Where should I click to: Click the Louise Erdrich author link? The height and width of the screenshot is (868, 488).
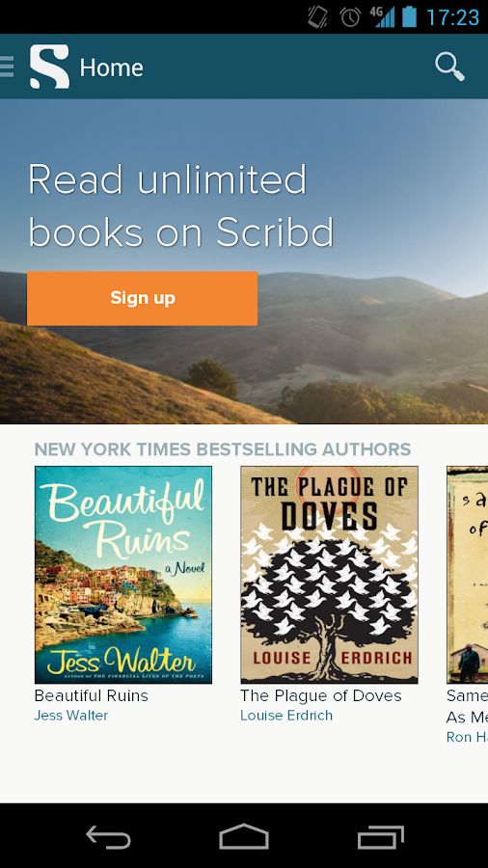pyautogui.click(x=286, y=716)
